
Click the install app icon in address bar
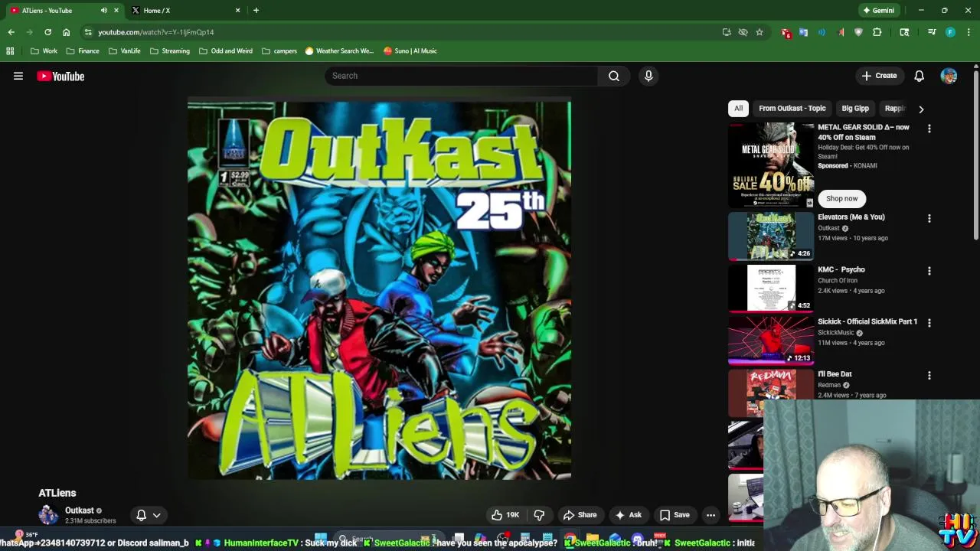pyautogui.click(x=727, y=32)
